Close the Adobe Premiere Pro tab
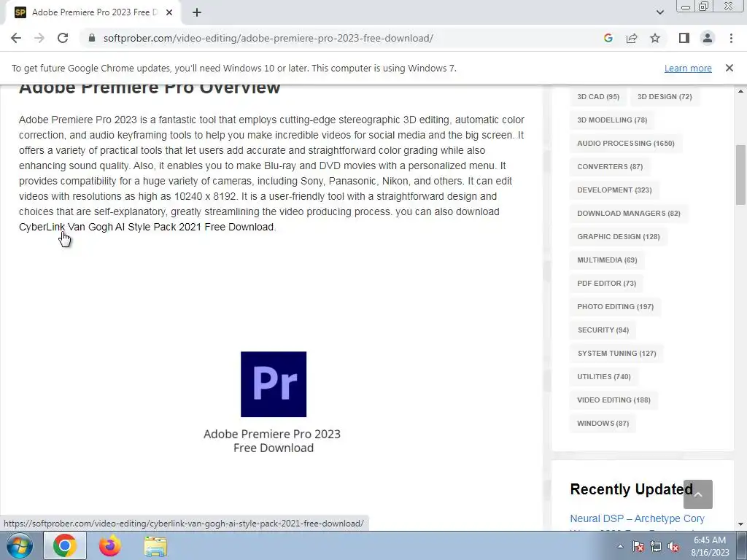 (169, 12)
